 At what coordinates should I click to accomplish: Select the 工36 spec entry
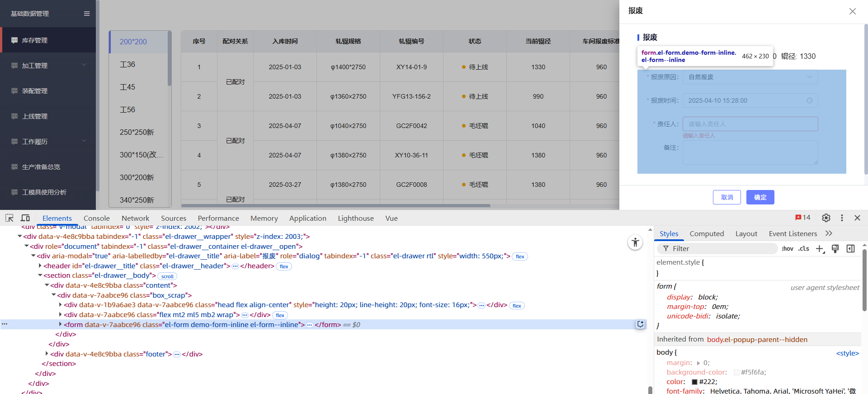[x=138, y=64]
